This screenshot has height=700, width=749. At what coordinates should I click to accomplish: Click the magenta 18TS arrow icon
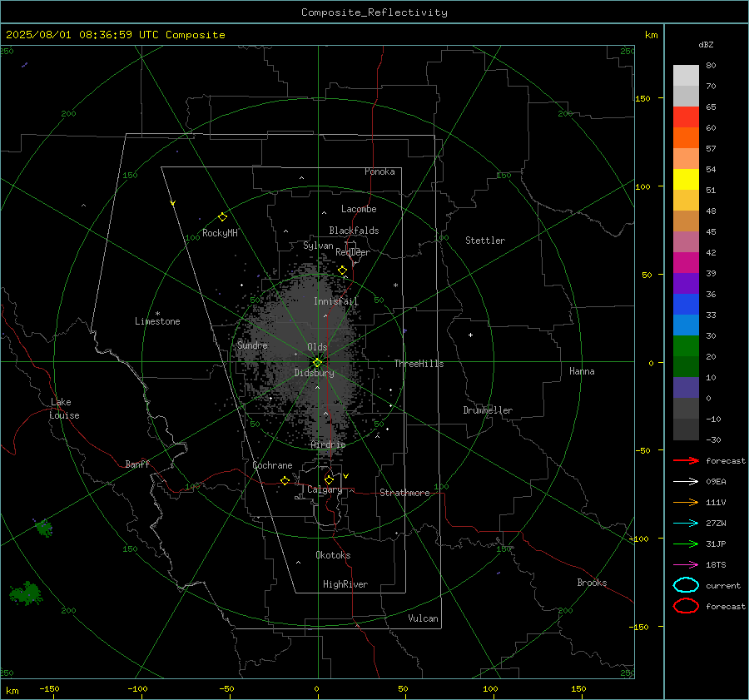point(686,565)
